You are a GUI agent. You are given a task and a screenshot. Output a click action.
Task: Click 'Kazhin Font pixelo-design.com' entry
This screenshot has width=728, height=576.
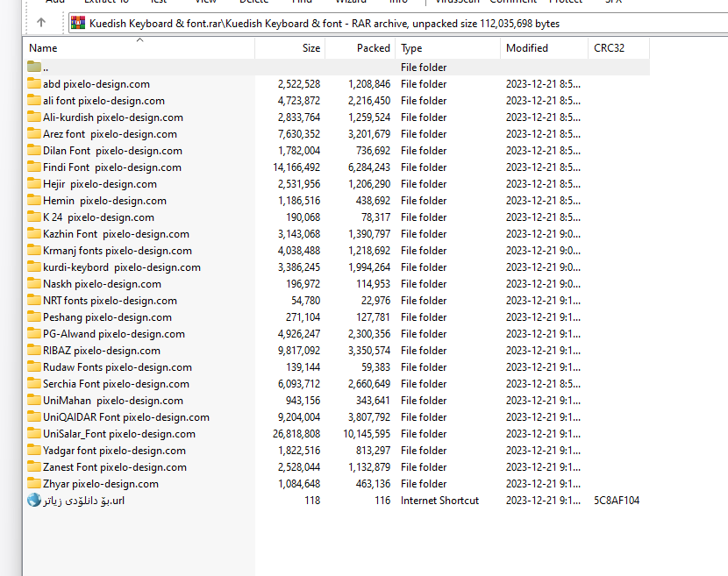[116, 234]
